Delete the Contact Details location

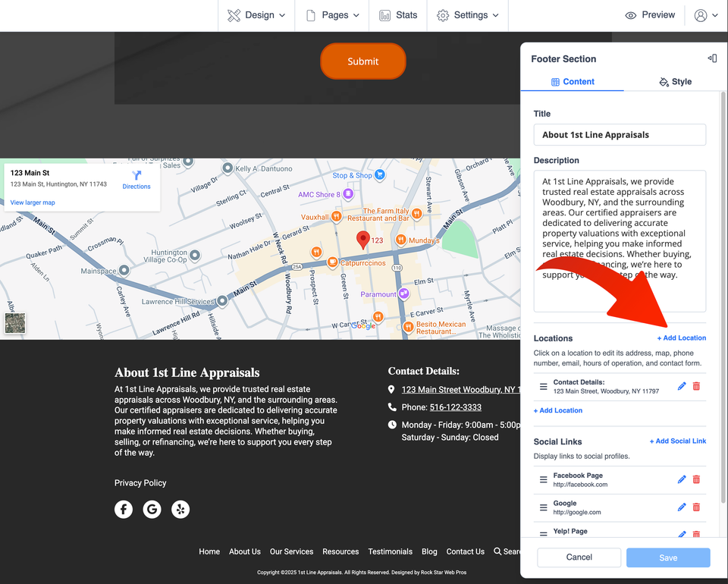click(x=696, y=386)
